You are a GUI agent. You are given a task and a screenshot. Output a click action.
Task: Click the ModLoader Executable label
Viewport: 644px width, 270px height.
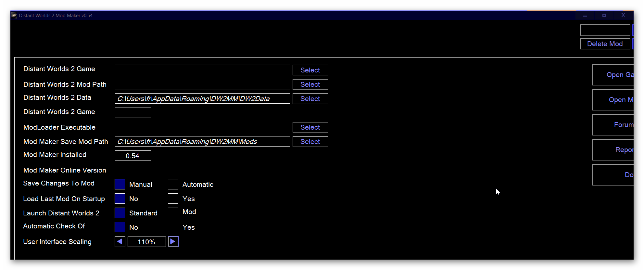tap(59, 127)
